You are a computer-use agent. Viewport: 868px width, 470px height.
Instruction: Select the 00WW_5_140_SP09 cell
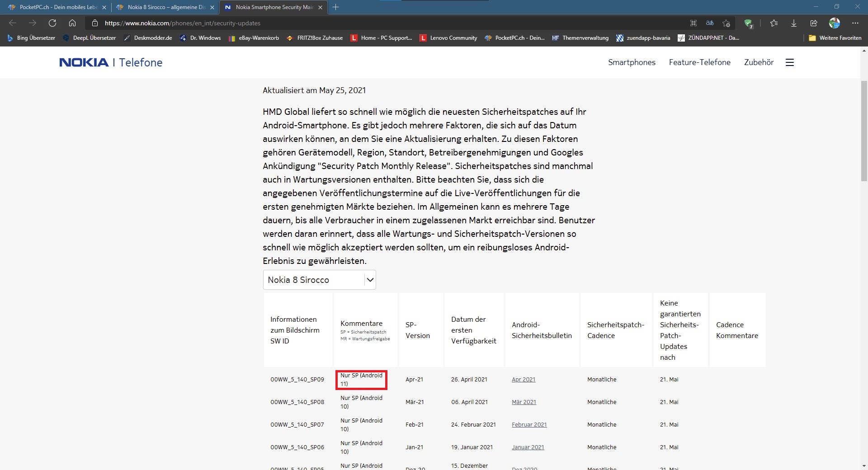pyautogui.click(x=297, y=380)
